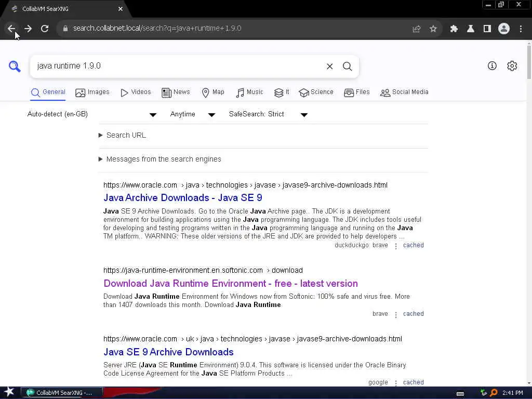Viewport: 532px width, 399px height.
Task: Open the Anytime time range dropdown
Action: [192, 114]
